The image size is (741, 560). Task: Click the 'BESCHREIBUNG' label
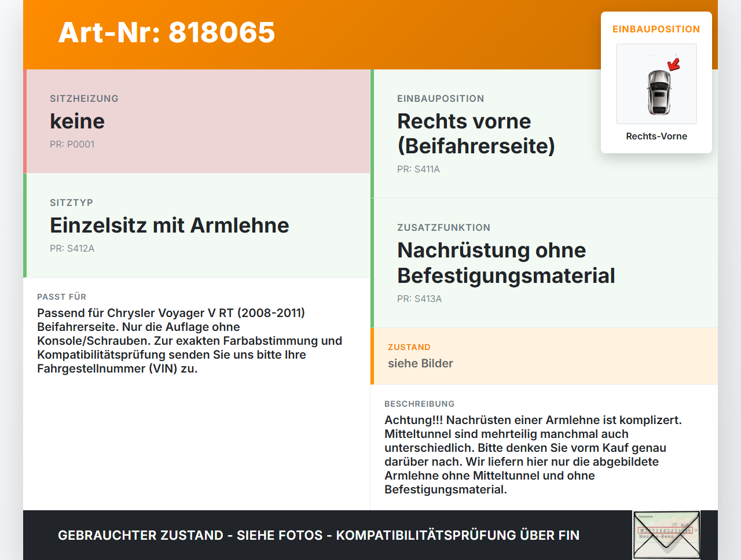coord(419,404)
